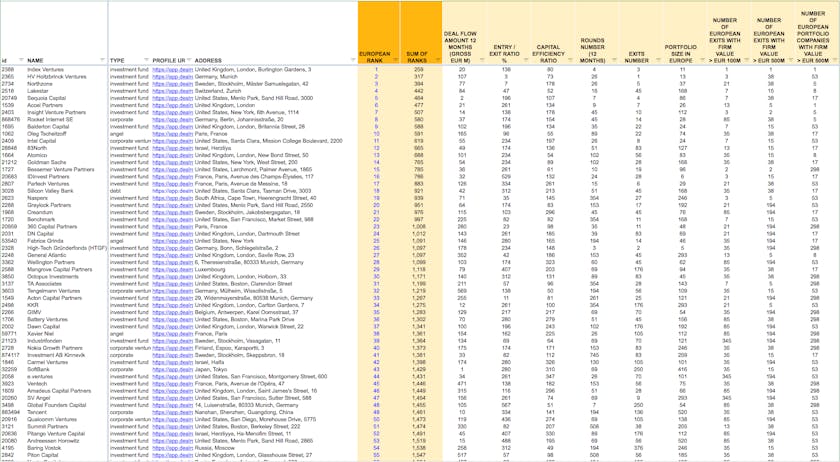Image resolution: width=840 pixels, height=462 pixels.
Task: Click the Rounds Number column filter icon
Action: pos(616,60)
